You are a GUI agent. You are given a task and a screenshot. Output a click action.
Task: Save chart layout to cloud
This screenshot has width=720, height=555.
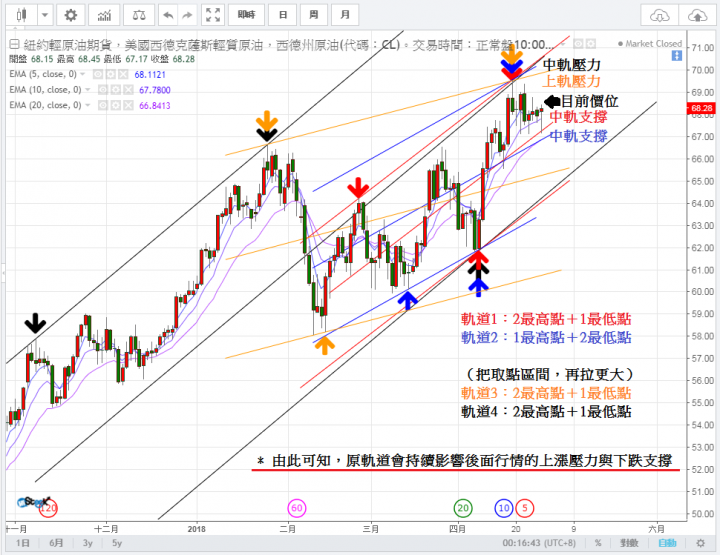pos(698,16)
